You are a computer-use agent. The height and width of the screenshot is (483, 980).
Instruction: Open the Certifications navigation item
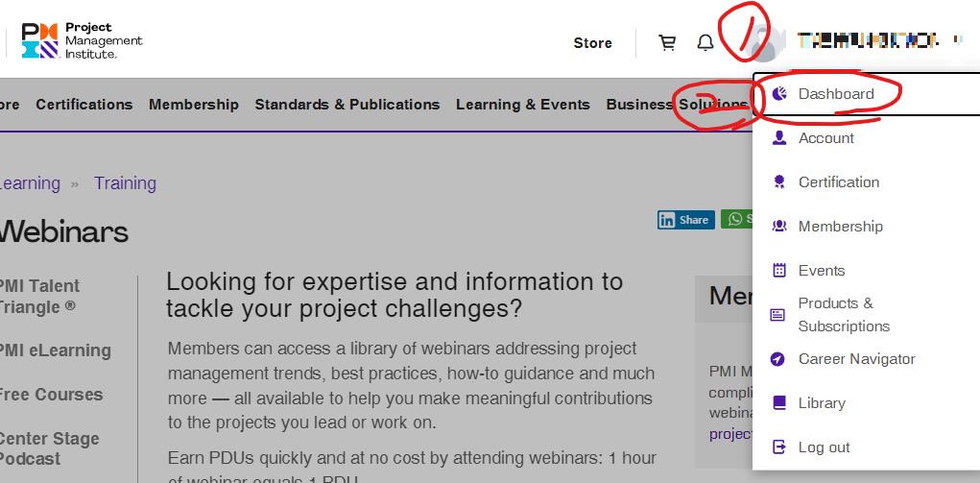click(84, 105)
